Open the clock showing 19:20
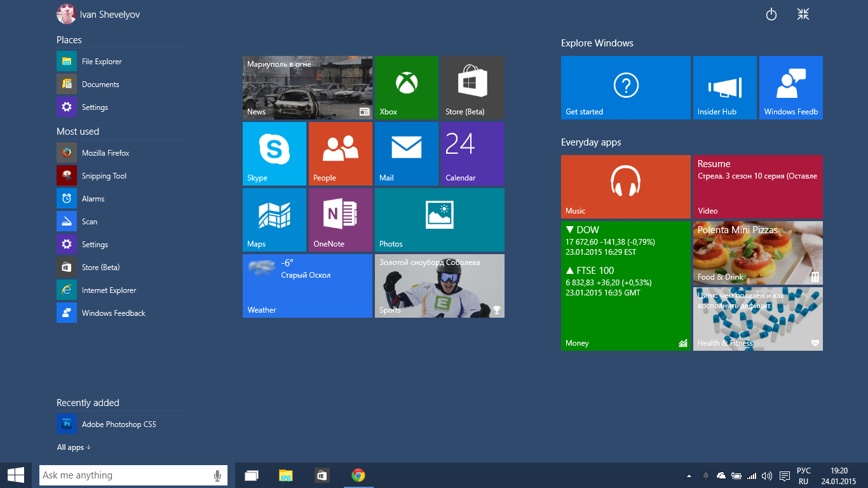This screenshot has width=868, height=488. [839, 476]
